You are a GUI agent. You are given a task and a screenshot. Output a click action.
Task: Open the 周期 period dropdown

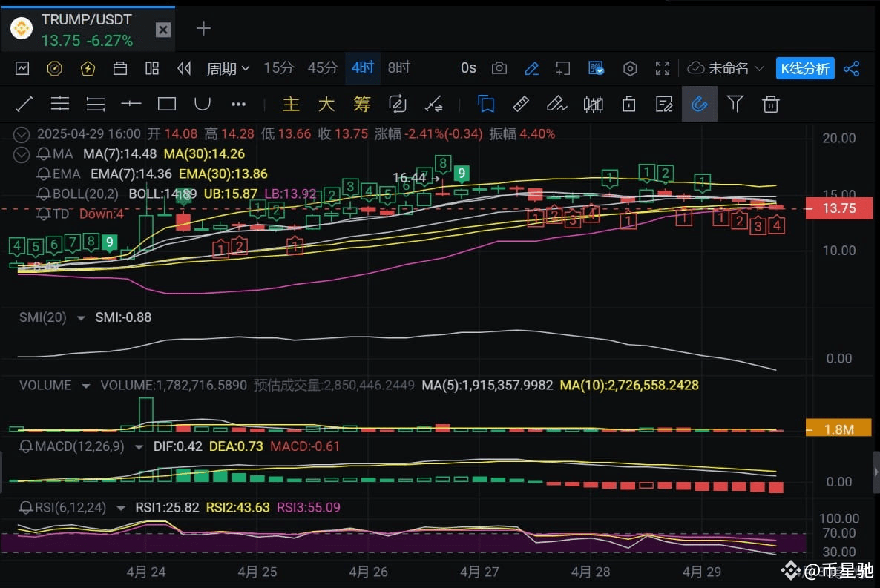point(228,68)
